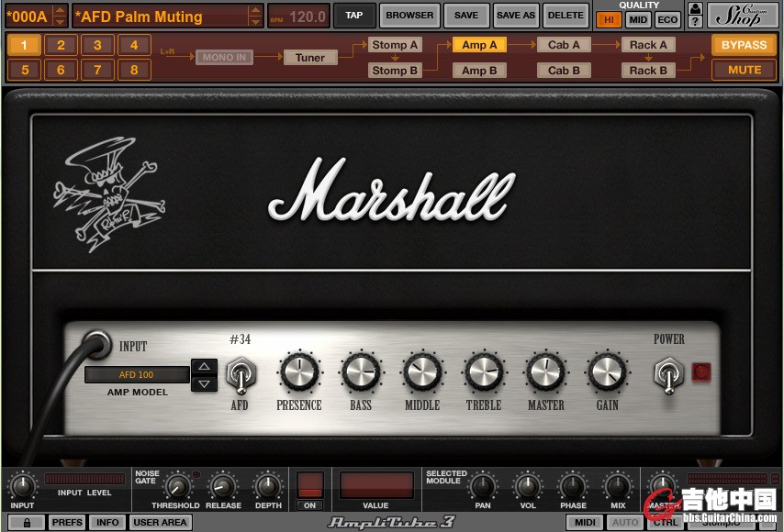Click the Presence knob
The image size is (784, 532).
pos(298,373)
